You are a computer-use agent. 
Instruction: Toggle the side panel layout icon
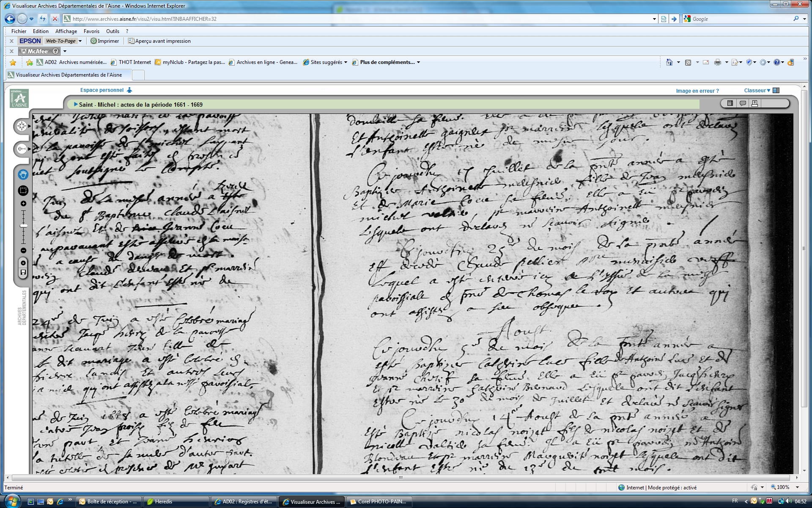[x=730, y=103]
